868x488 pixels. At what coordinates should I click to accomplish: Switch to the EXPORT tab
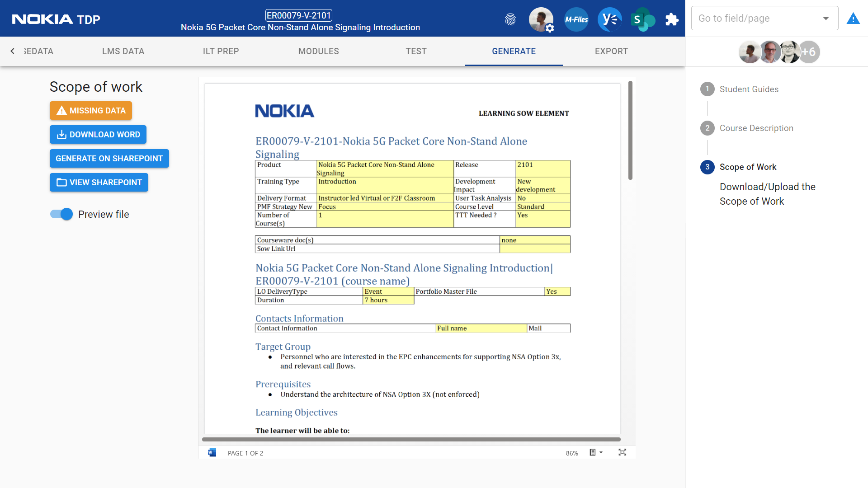pos(611,51)
